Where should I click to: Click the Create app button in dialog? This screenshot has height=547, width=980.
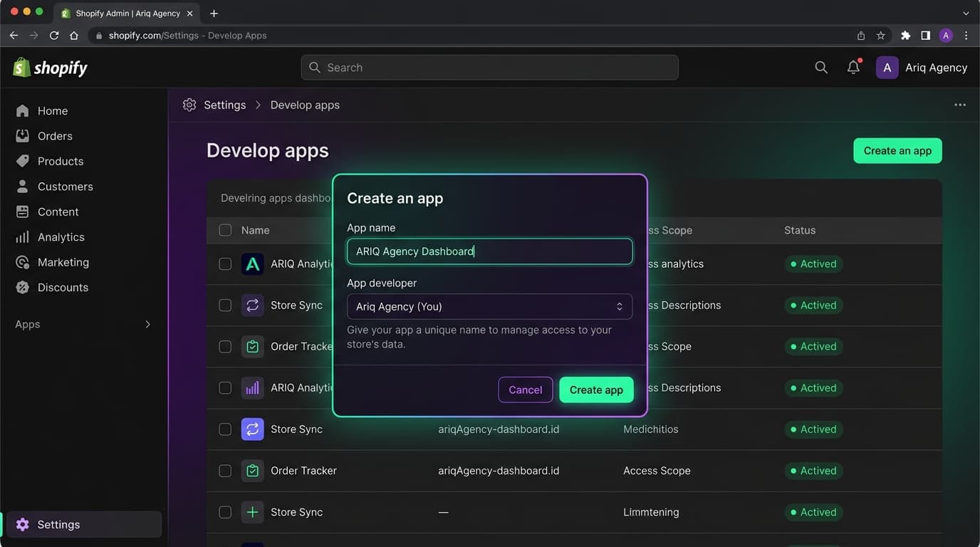[596, 390]
